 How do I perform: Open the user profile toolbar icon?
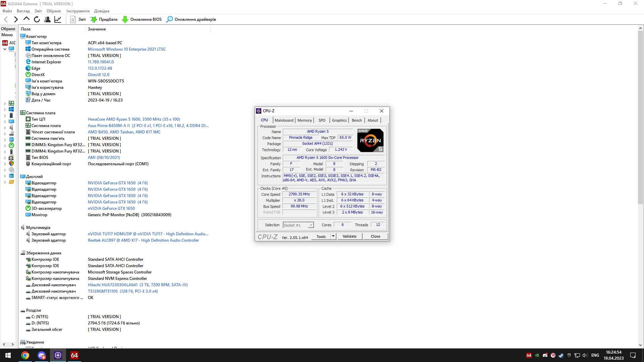point(47,19)
